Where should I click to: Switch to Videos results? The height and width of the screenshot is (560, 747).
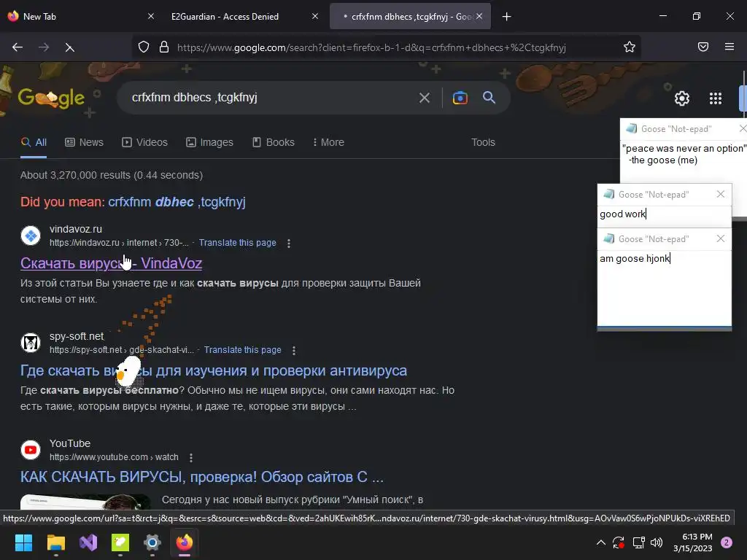(x=145, y=142)
